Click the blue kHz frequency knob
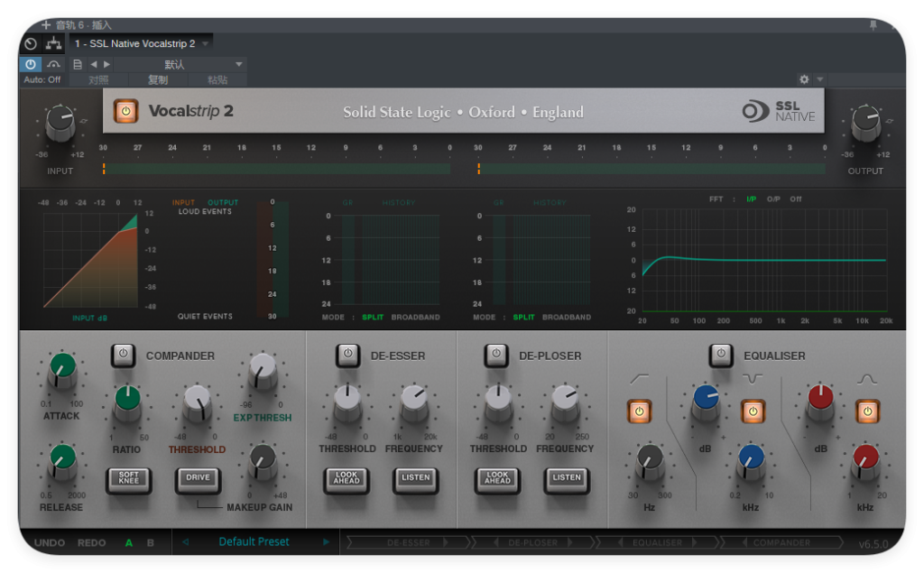This screenshot has width=924, height=573. click(750, 462)
